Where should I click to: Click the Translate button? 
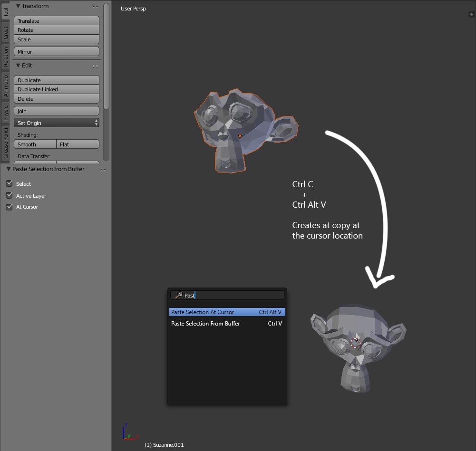point(57,20)
